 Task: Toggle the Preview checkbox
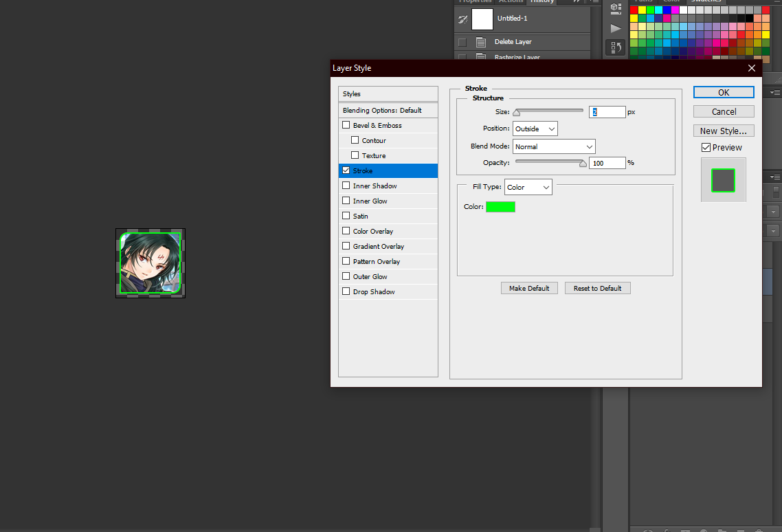pyautogui.click(x=706, y=147)
